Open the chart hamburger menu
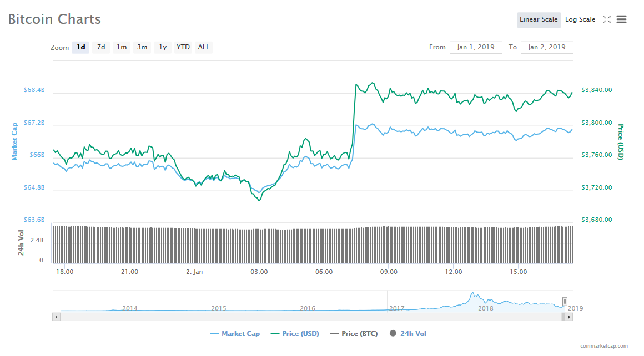 (x=622, y=19)
